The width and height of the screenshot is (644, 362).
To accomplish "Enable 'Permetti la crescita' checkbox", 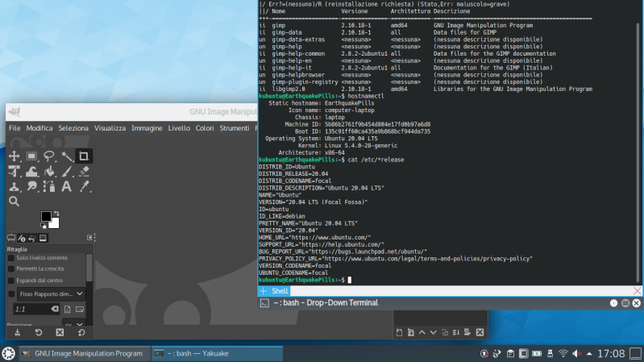I will 11,268.
